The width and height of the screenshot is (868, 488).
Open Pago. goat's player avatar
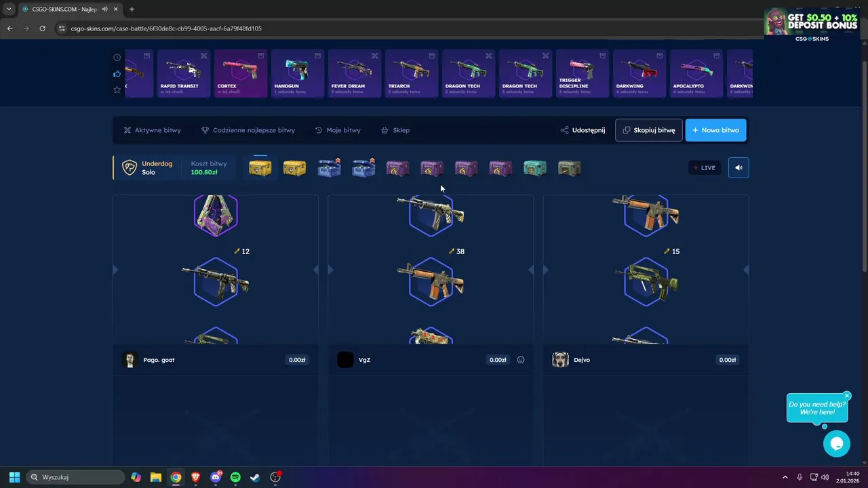[x=130, y=360]
